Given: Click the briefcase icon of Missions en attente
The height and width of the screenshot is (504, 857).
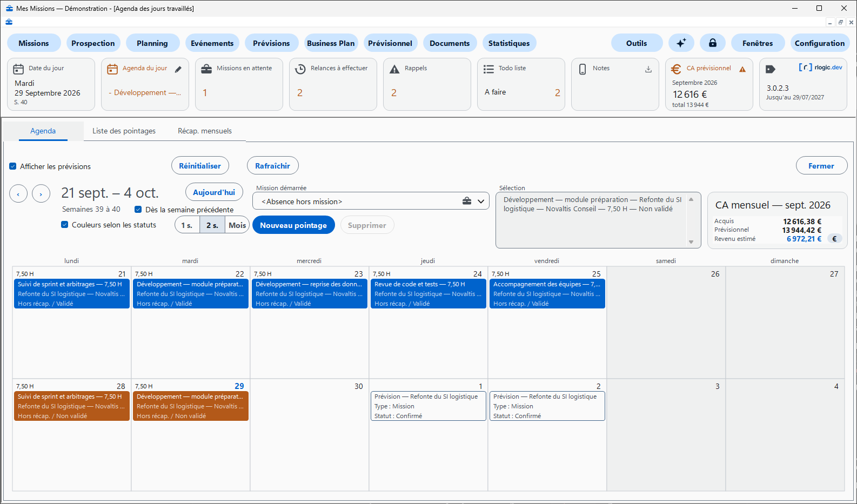Looking at the screenshot, I should 206,69.
